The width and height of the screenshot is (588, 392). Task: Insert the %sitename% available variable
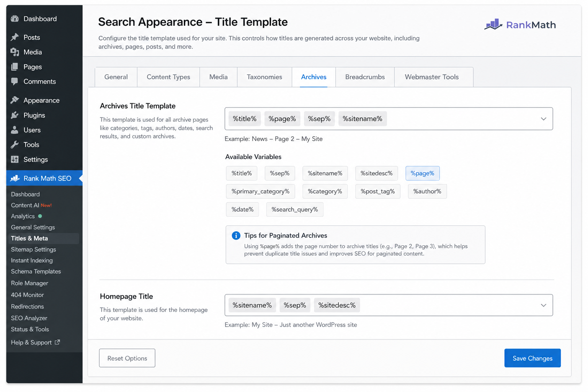(325, 173)
